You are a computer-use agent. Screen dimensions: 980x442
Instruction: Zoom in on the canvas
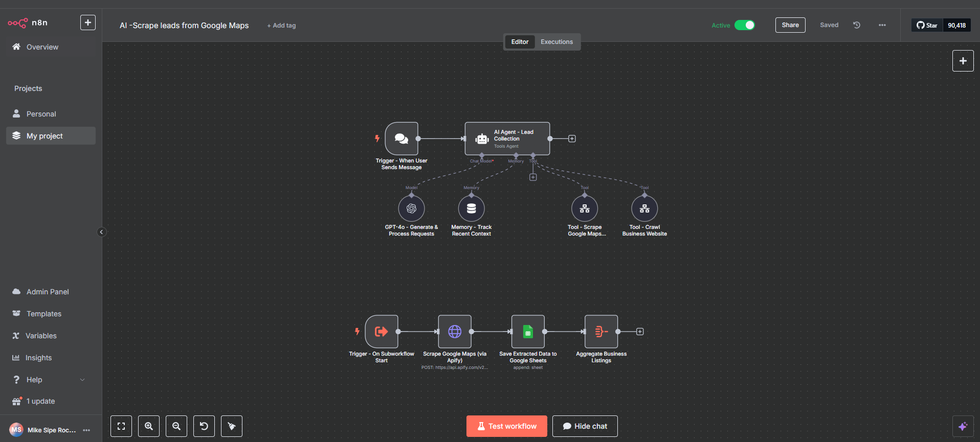click(149, 426)
